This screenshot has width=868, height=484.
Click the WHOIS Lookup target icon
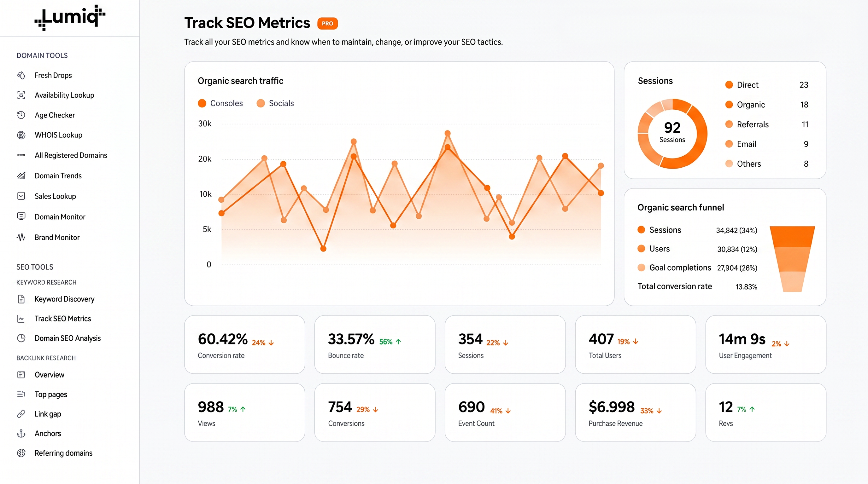tap(21, 135)
